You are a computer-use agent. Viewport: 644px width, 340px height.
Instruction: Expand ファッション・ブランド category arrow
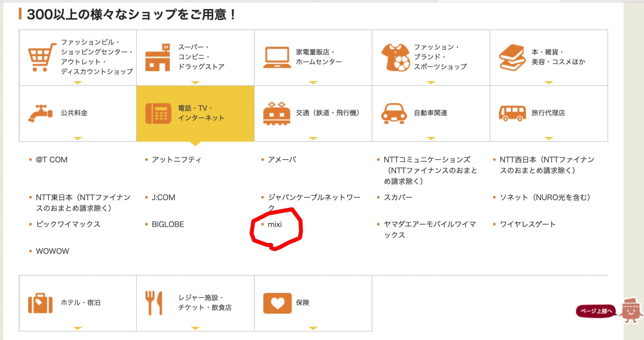tap(431, 82)
